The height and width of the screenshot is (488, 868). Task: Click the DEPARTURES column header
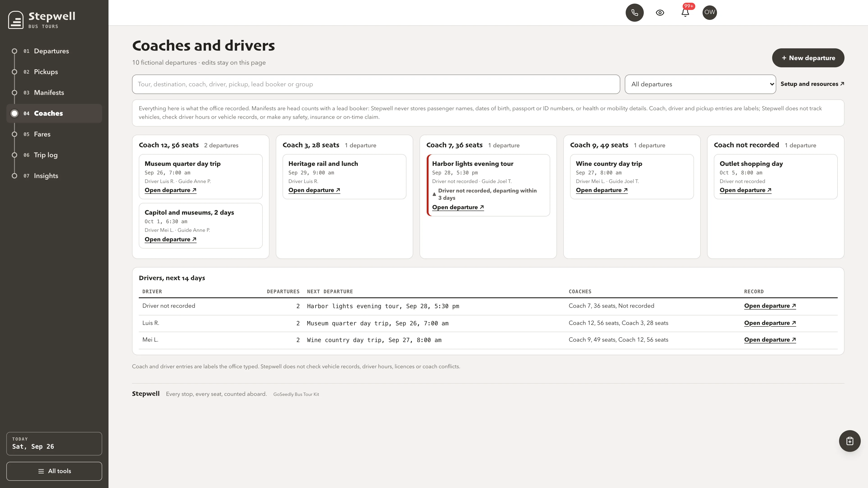coord(283,292)
